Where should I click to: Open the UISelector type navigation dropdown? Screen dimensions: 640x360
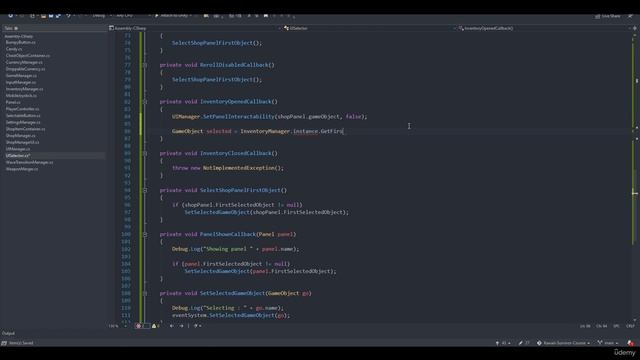[x=369, y=28]
